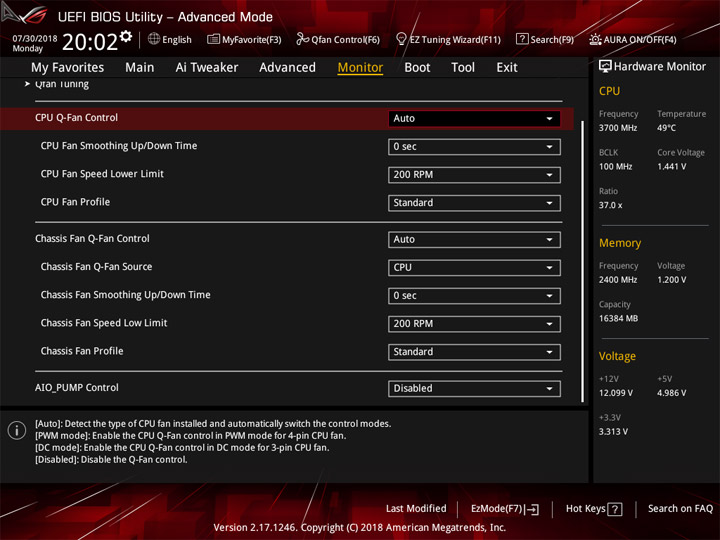Click CPU frequency value 3700 MHz
Image resolution: width=720 pixels, height=540 pixels.
point(618,128)
